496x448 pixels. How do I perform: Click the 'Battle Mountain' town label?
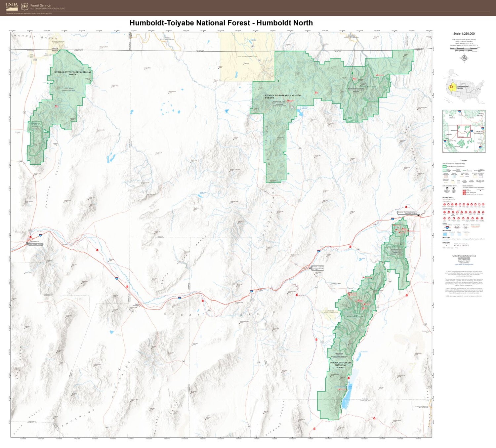[x=136, y=305]
